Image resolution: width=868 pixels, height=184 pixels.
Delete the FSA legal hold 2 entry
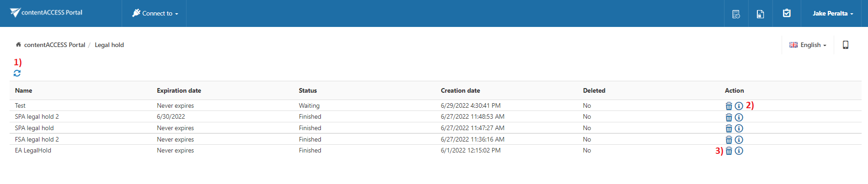tap(729, 140)
